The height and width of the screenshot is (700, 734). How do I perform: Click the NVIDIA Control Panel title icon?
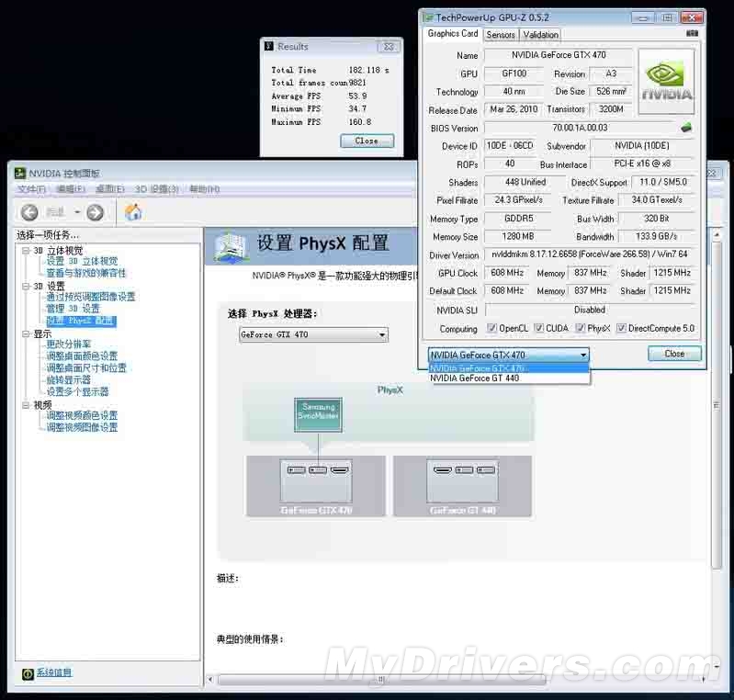[20, 174]
